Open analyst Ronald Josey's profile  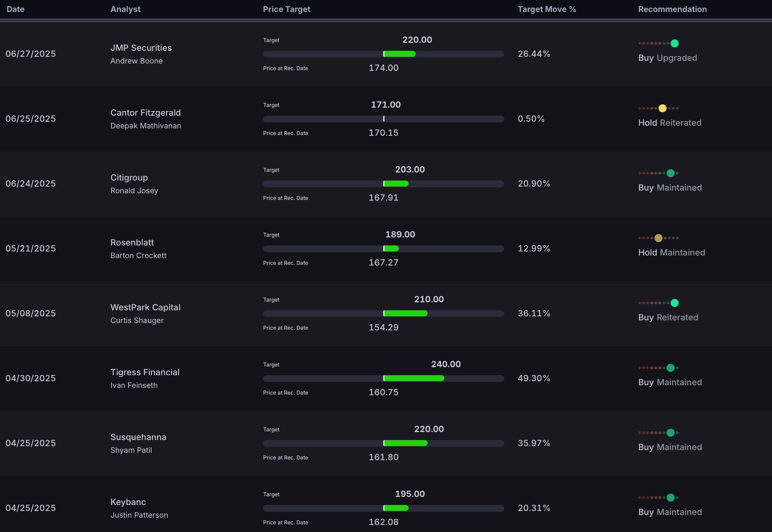click(134, 191)
